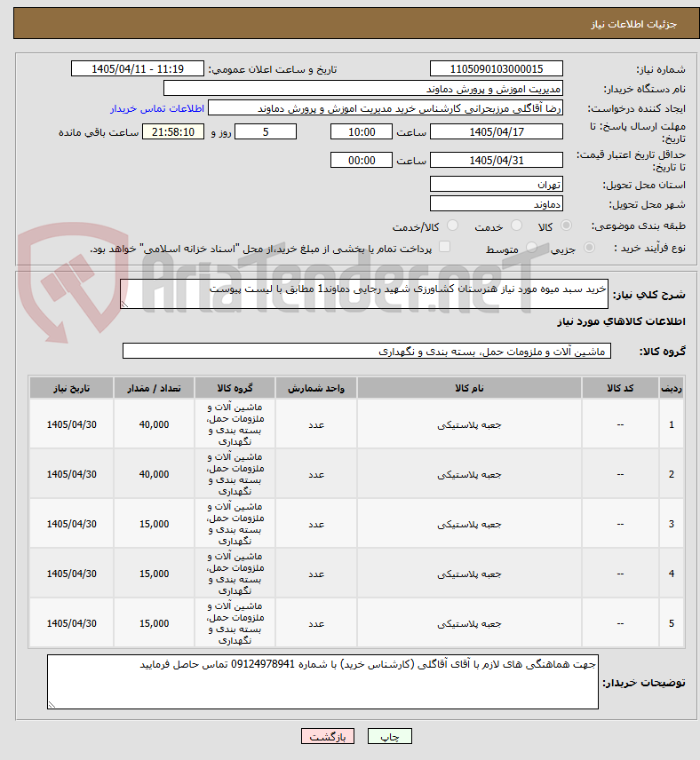Click the item code cell in row 4
Viewport: 700px width, 760px height.
pos(620,574)
